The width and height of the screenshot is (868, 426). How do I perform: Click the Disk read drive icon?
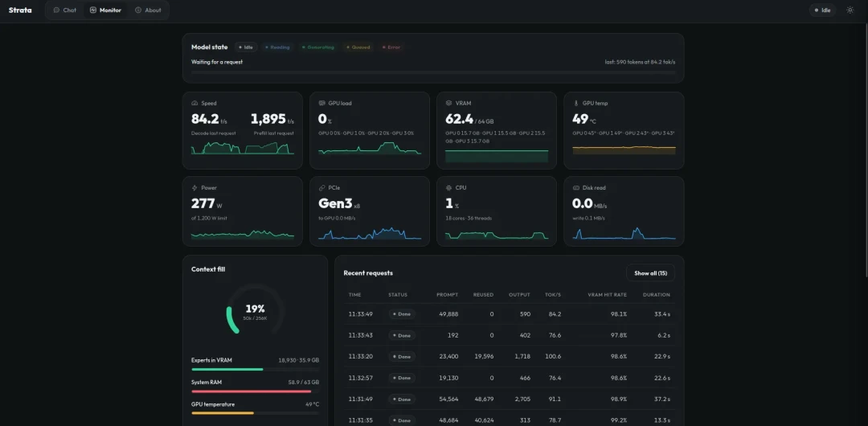tap(575, 188)
